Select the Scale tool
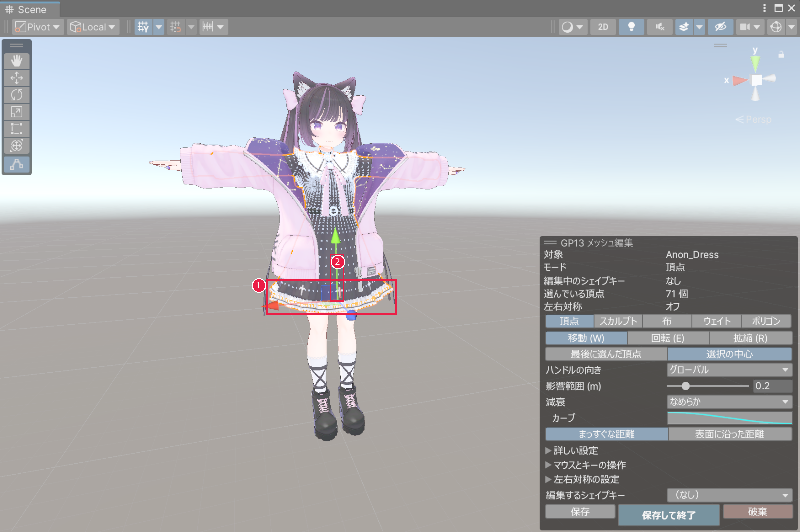Image resolution: width=800 pixels, height=532 pixels. pos(17,112)
